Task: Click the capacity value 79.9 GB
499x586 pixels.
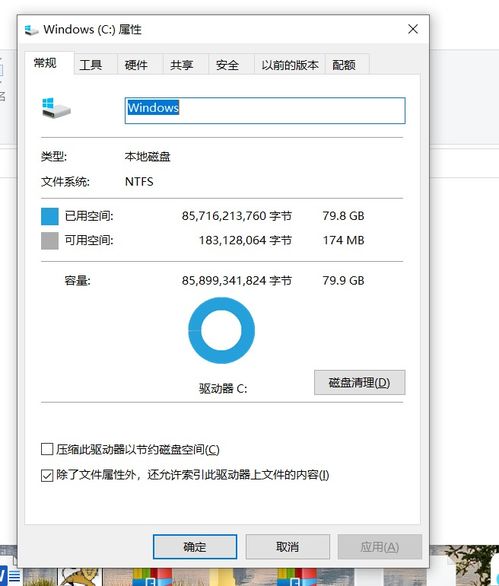Action: tap(343, 280)
